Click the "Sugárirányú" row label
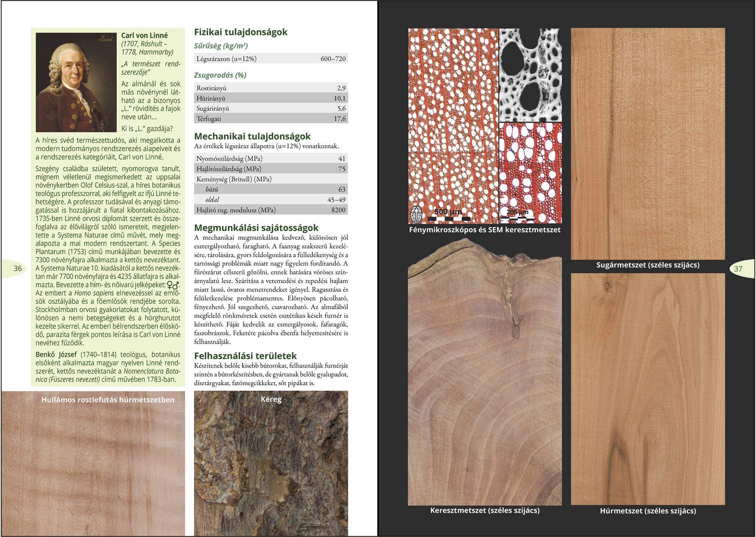756x537 pixels. (x=213, y=109)
